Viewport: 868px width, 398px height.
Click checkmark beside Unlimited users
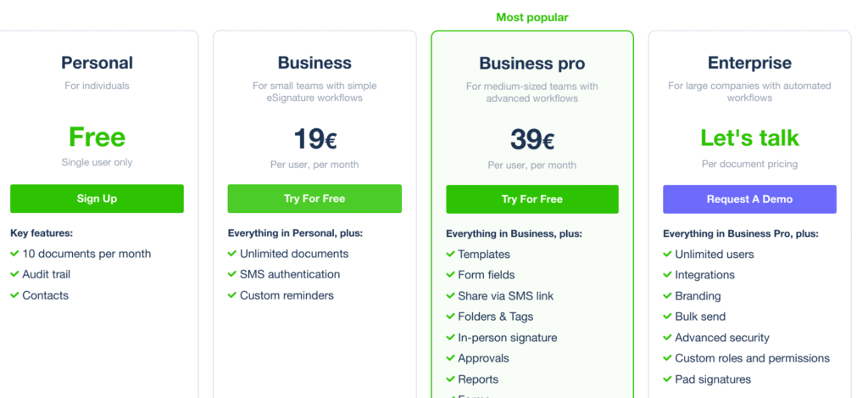668,255
